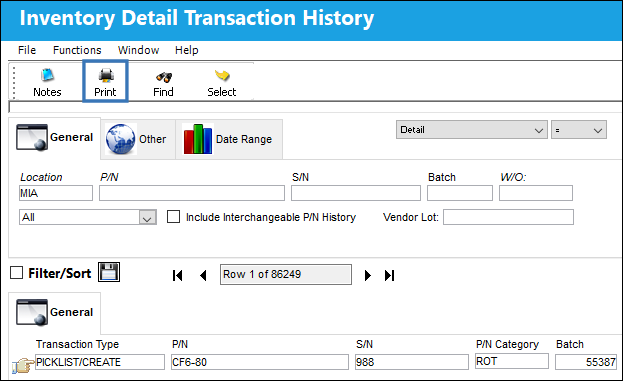Click the Row 1 of 86249 box
The width and height of the screenshot is (623, 381).
pos(286,275)
